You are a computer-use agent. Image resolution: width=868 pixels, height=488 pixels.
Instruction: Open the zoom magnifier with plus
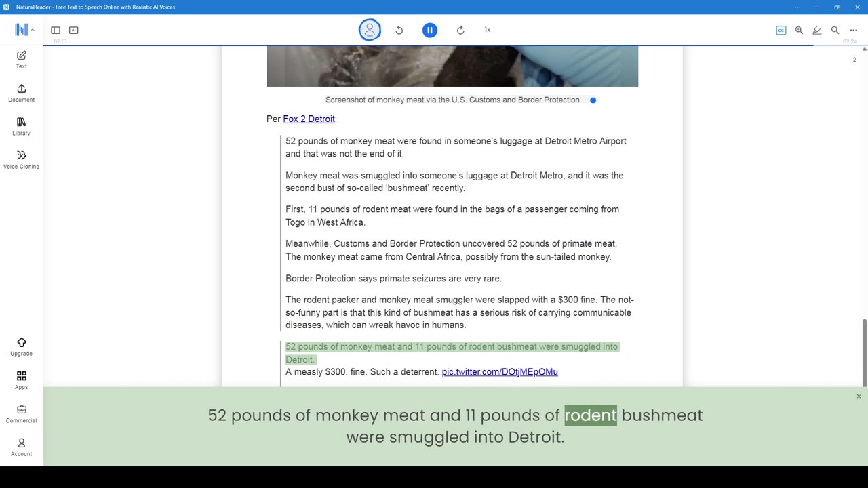click(799, 30)
